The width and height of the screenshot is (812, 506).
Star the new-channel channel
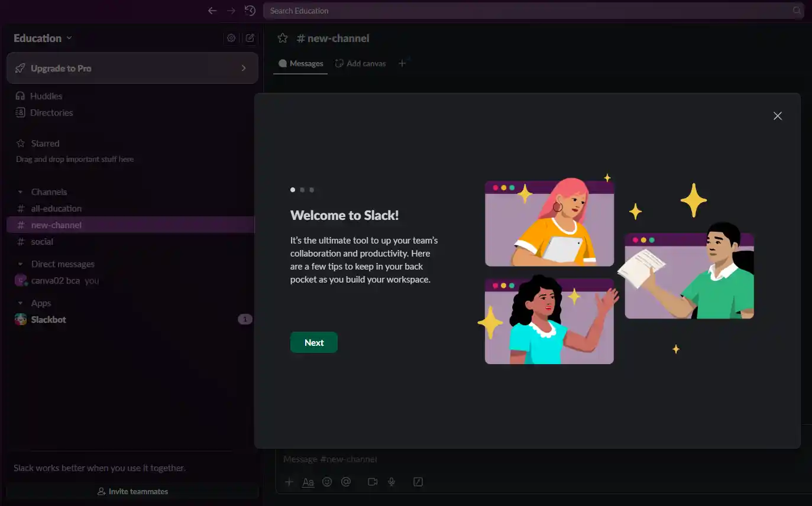click(283, 38)
